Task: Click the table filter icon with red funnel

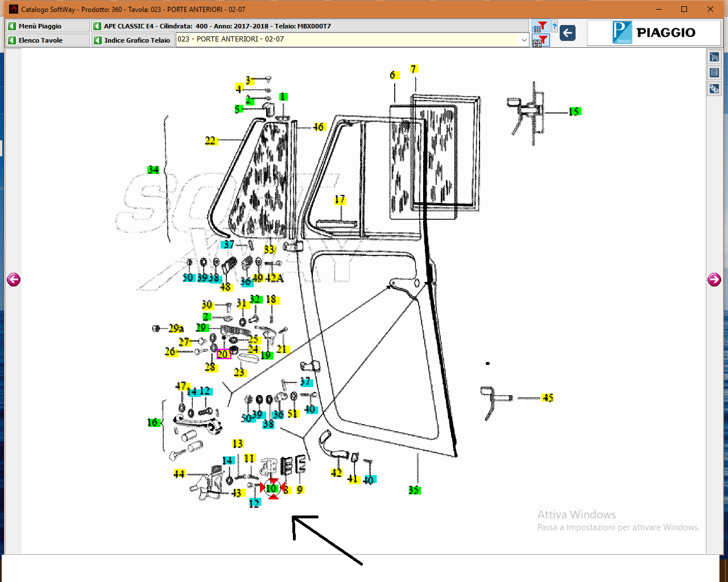Action: (540, 26)
